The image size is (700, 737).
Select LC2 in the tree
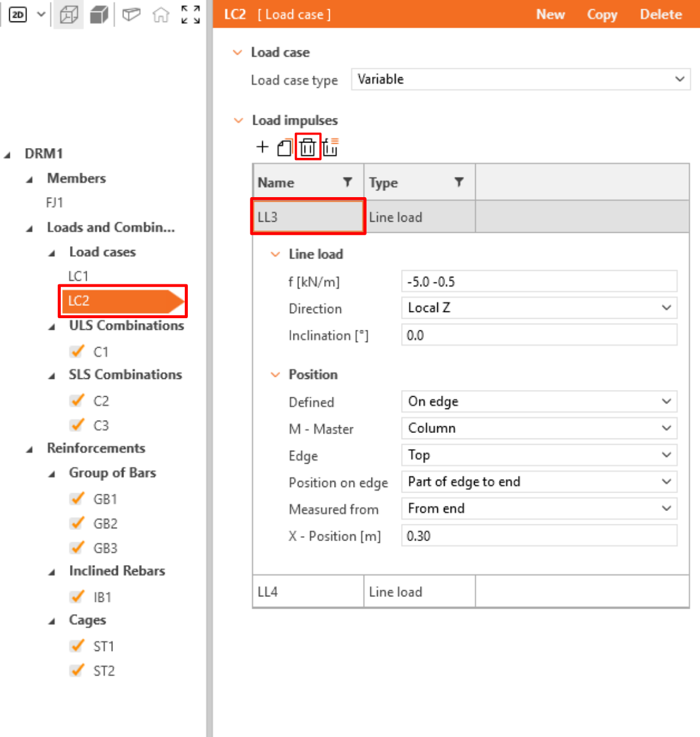(x=122, y=301)
